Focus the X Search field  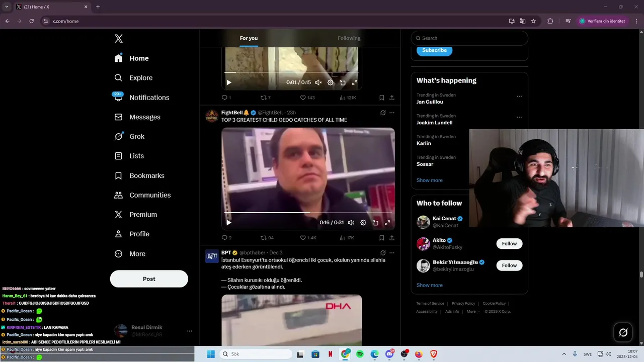(x=469, y=38)
